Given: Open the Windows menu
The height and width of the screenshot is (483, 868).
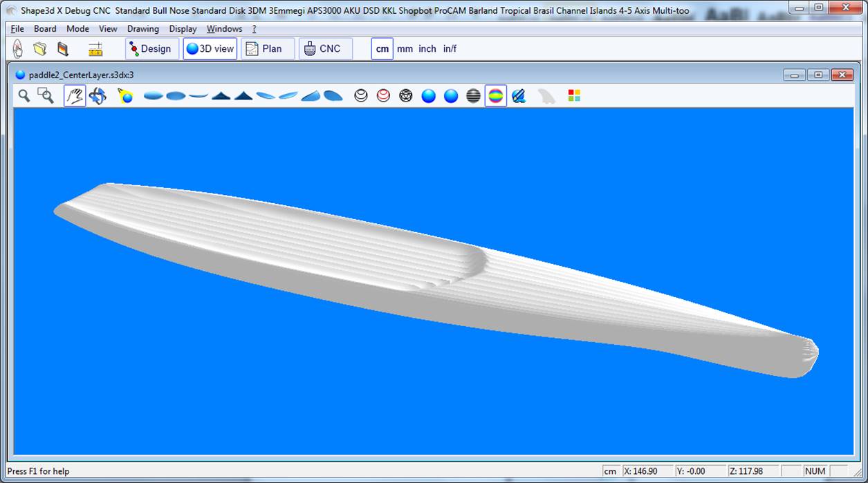Looking at the screenshot, I should pyautogui.click(x=224, y=29).
